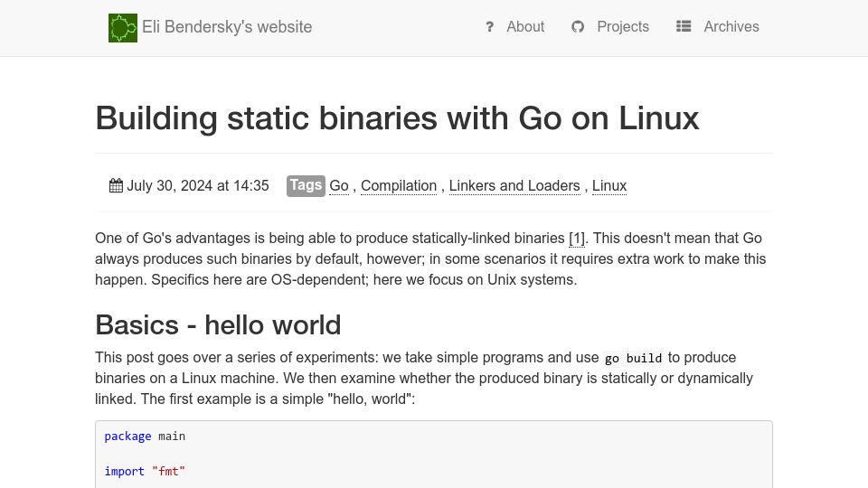Open Eli Bendersky's website home link
This screenshot has width=868, height=488.
click(227, 27)
